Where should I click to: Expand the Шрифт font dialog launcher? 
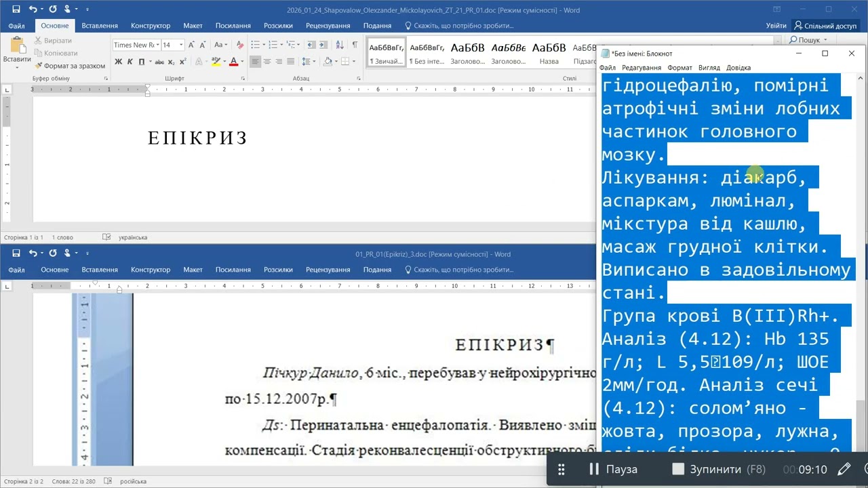[243, 79]
